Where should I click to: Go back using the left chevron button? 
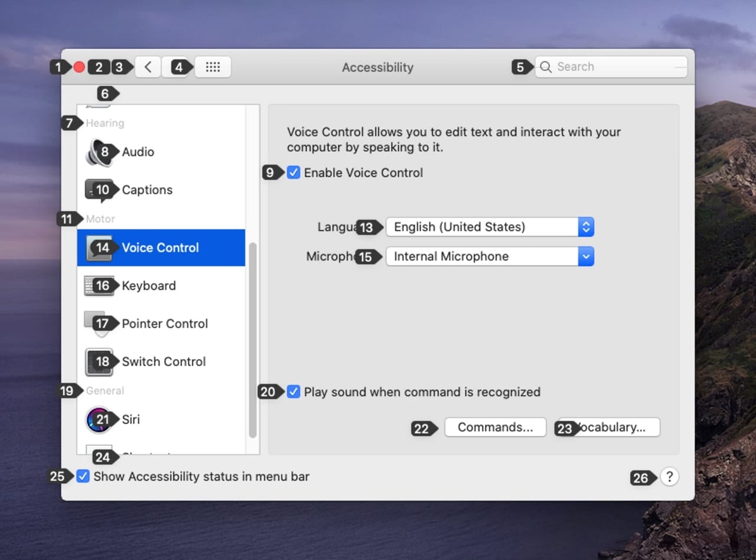coord(148,67)
